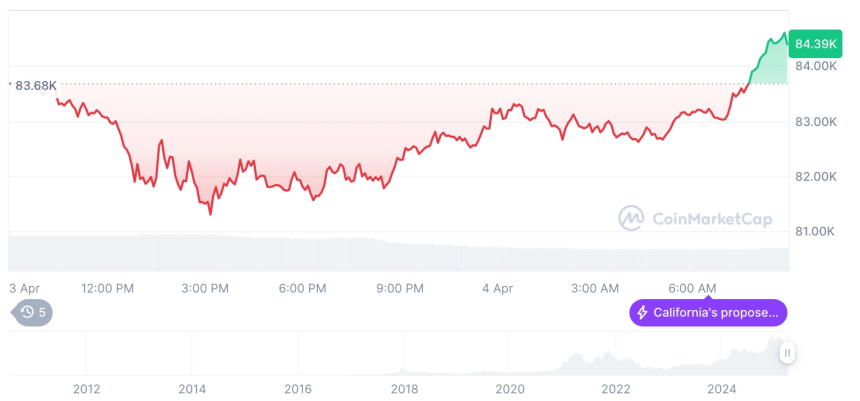Select 2014 on the year timeline

191,389
